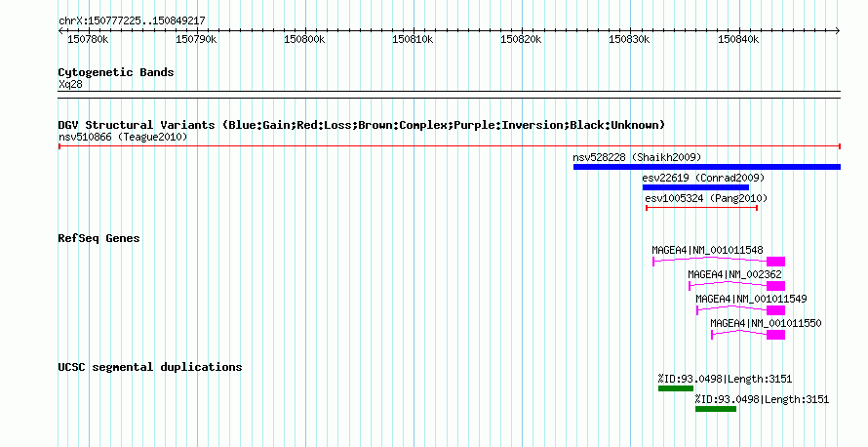The height and width of the screenshot is (447, 868).
Task: Click the Xq28 band label
Action: [70, 85]
